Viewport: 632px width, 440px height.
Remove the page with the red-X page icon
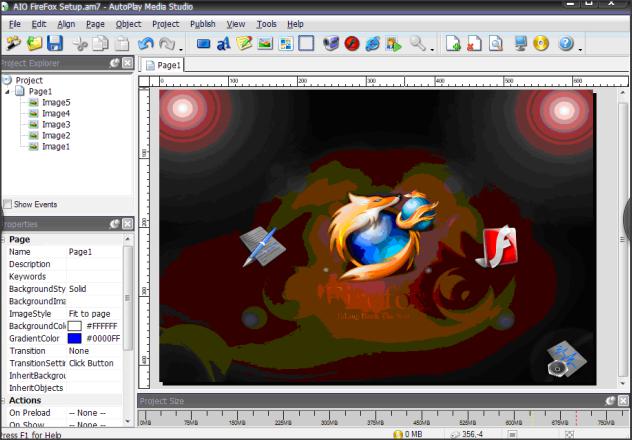click(474, 43)
